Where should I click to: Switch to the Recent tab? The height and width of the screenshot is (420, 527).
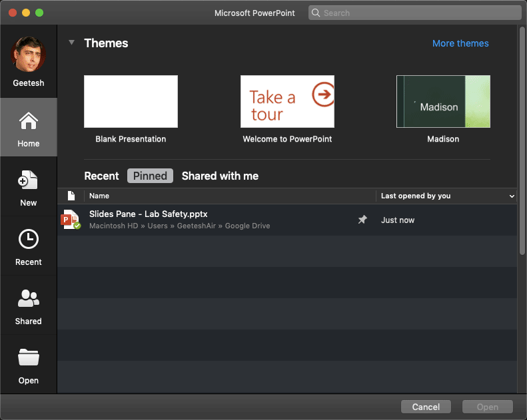tap(101, 176)
